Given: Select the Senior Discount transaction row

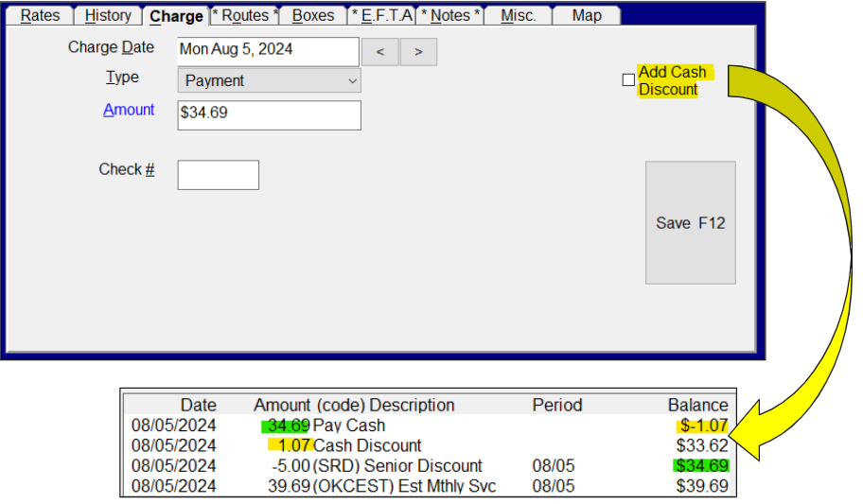Looking at the screenshot, I should point(428,466).
